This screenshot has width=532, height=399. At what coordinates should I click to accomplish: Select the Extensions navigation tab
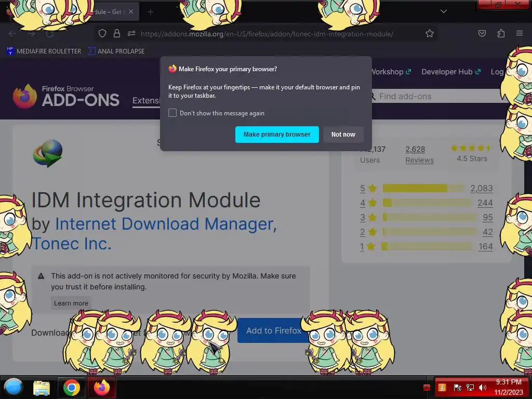coord(146,101)
